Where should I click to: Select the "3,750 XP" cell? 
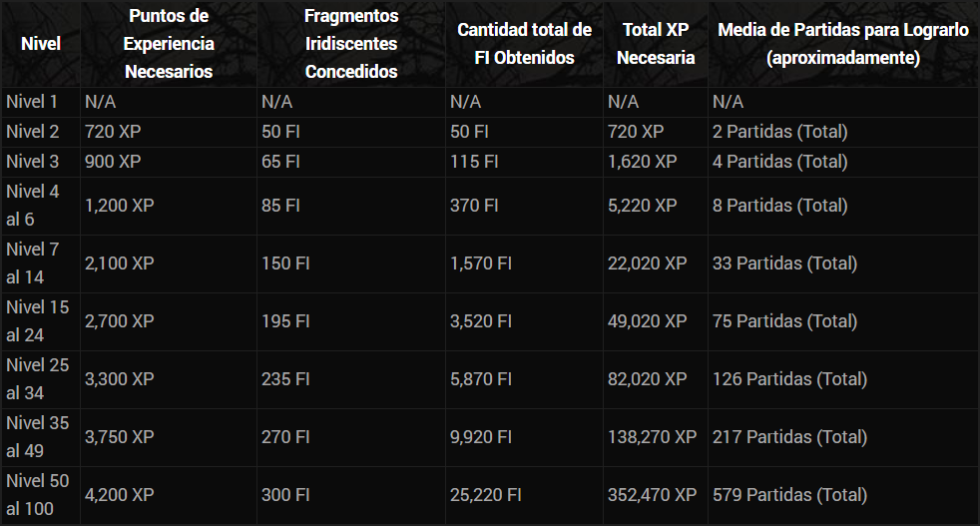tap(120, 437)
